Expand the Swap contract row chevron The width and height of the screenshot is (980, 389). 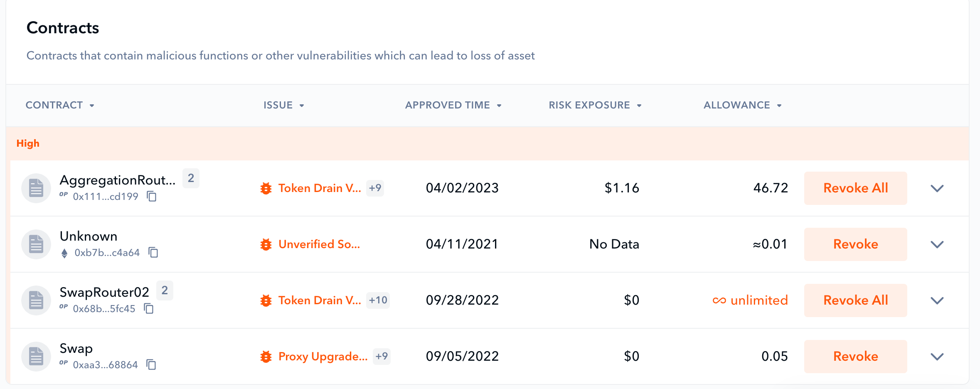click(x=937, y=357)
